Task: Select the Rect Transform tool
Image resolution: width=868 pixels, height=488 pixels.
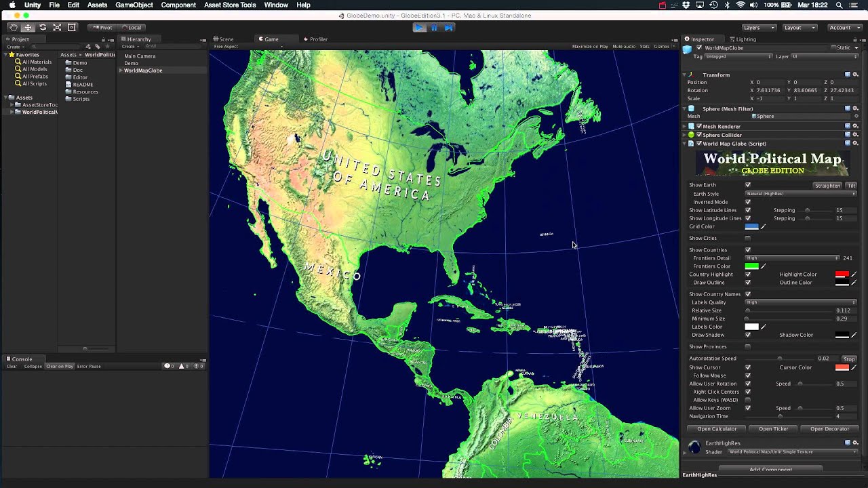Action: tap(72, 27)
